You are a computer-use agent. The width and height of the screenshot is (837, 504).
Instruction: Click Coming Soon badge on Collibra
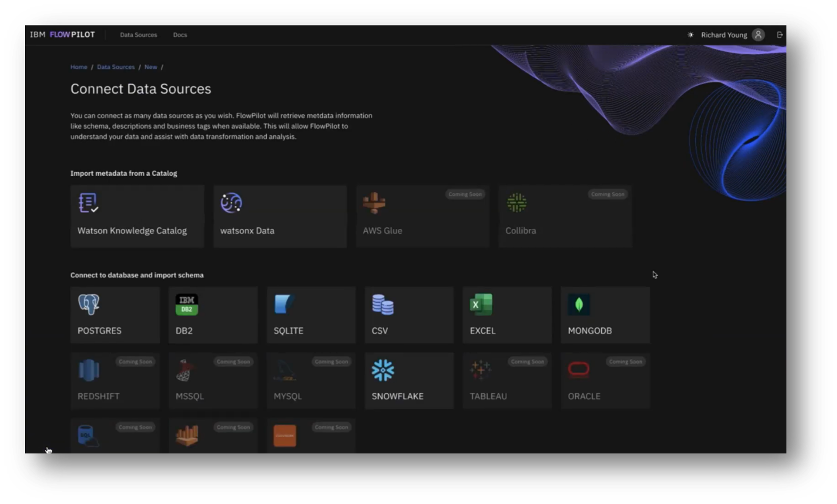point(608,194)
